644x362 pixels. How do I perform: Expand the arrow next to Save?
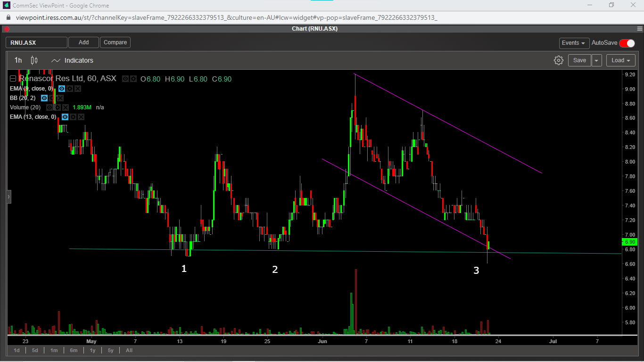click(597, 60)
